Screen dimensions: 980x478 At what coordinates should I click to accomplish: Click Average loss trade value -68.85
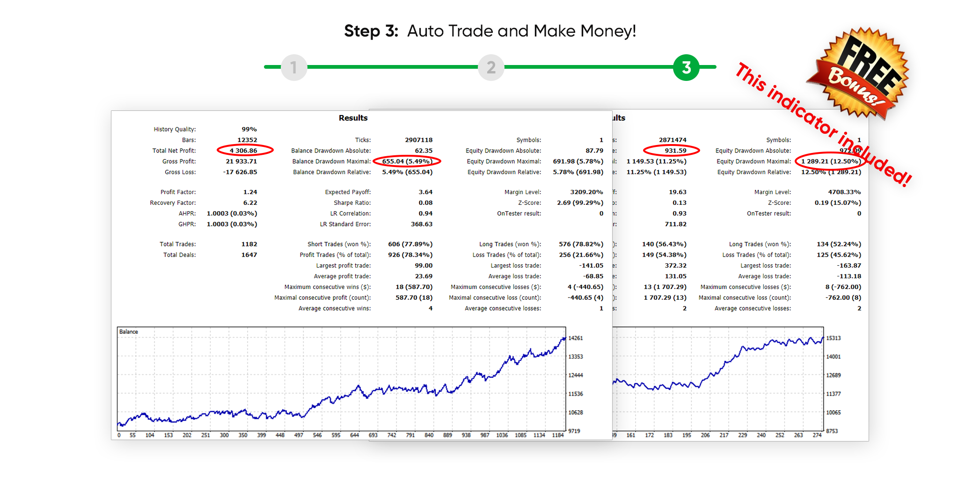point(593,276)
